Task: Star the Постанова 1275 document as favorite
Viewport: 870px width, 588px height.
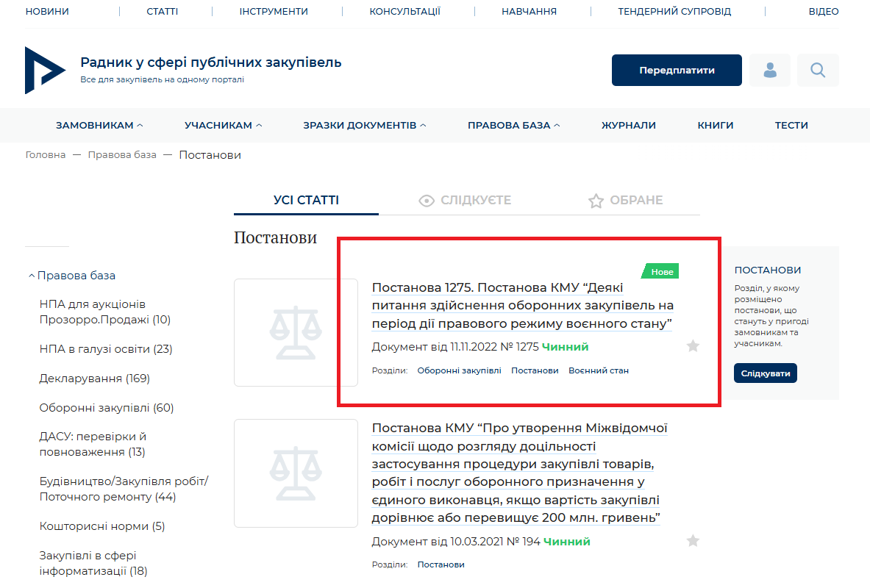Action: point(693,346)
